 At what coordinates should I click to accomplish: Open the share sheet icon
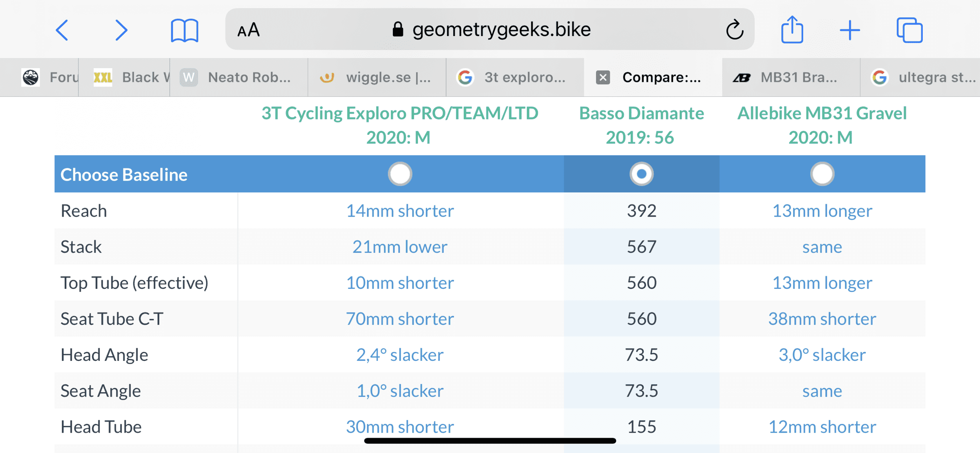792,29
